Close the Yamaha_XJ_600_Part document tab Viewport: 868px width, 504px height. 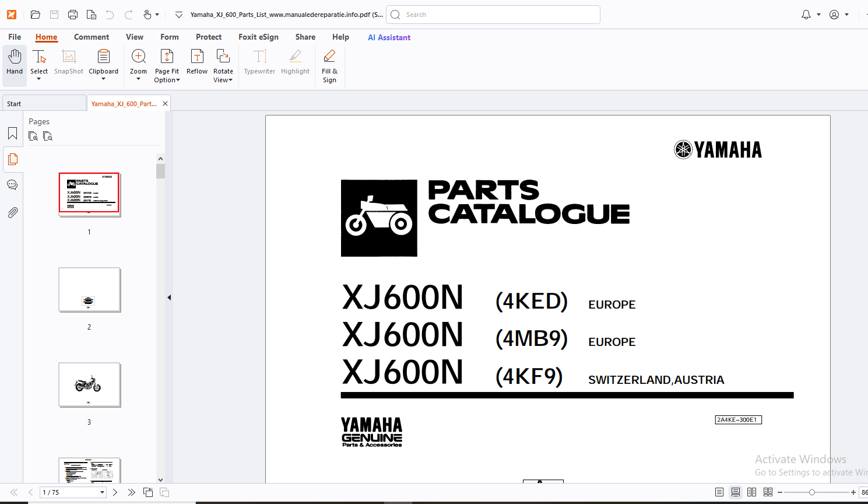point(166,103)
